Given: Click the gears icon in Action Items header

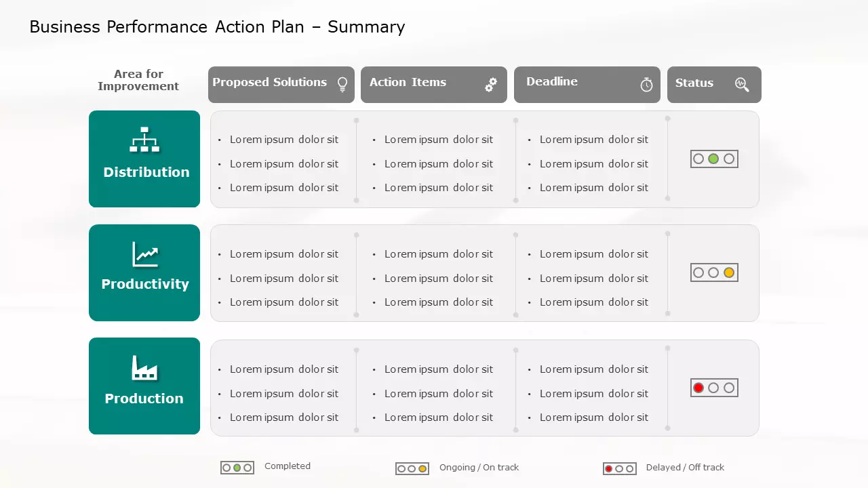Looking at the screenshot, I should click(x=491, y=85).
